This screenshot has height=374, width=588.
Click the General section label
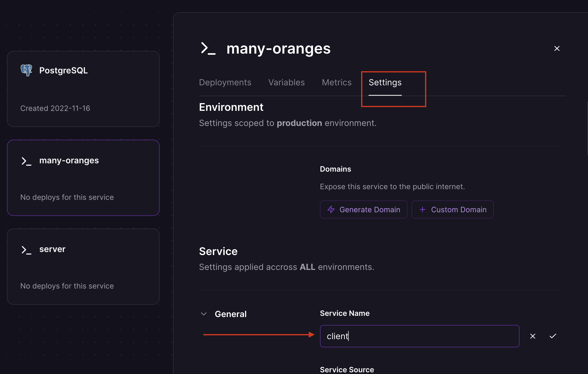pos(230,314)
